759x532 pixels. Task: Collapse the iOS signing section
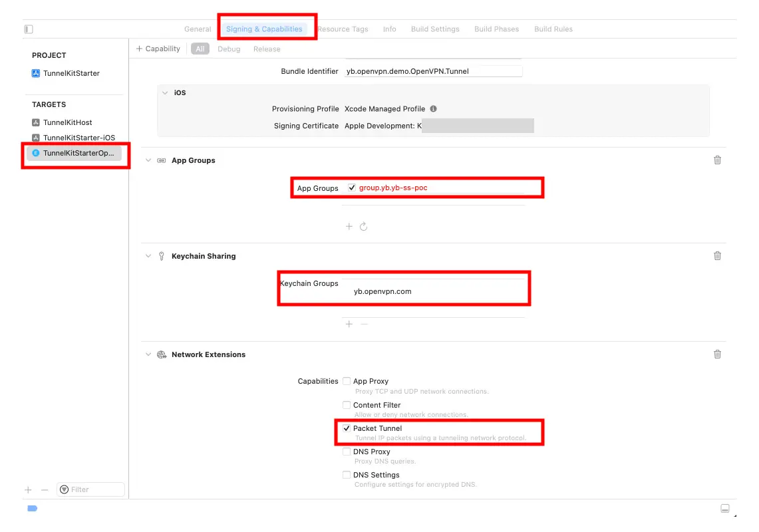click(165, 93)
